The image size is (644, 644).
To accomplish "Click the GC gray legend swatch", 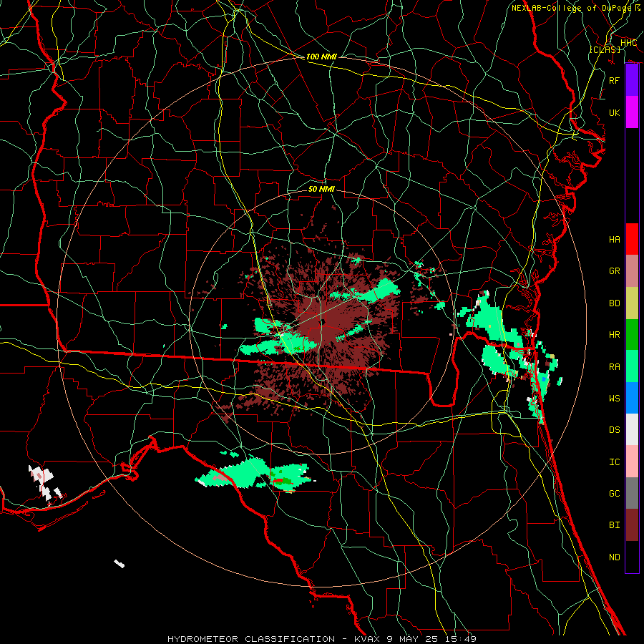I will click(632, 493).
